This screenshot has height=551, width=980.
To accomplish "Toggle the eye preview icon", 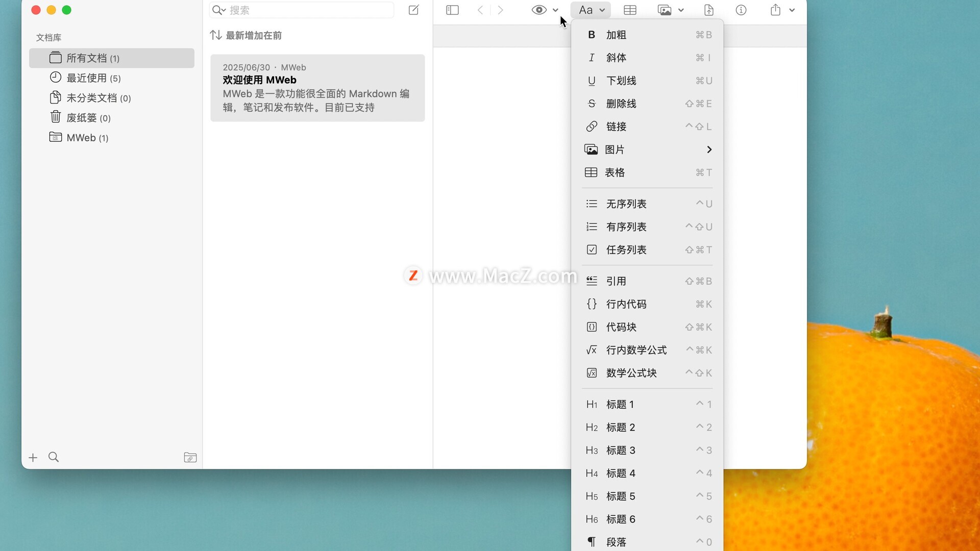I will 539,10.
